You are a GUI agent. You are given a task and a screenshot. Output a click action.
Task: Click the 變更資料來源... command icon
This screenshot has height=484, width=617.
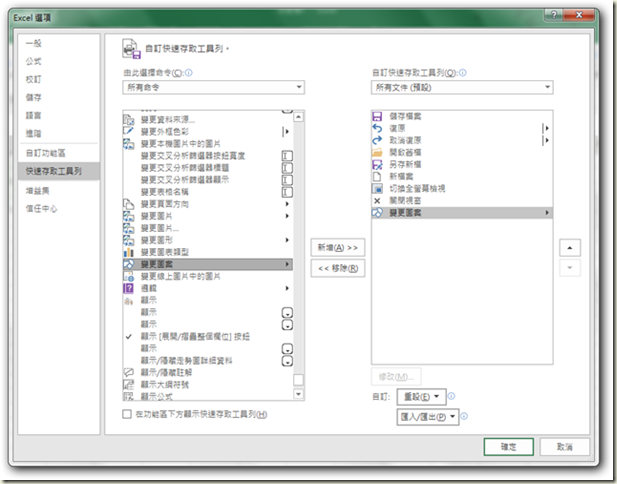(129, 119)
